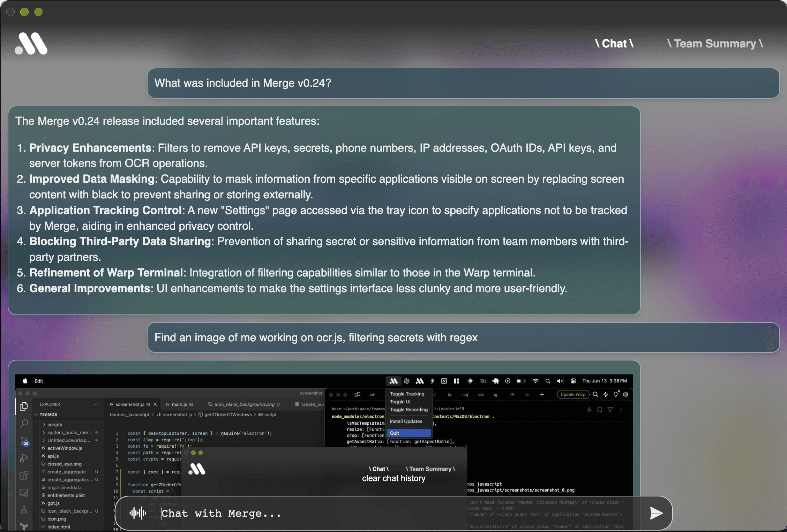
Task: Click the Warp lightbulb icon
Action: 616,394
